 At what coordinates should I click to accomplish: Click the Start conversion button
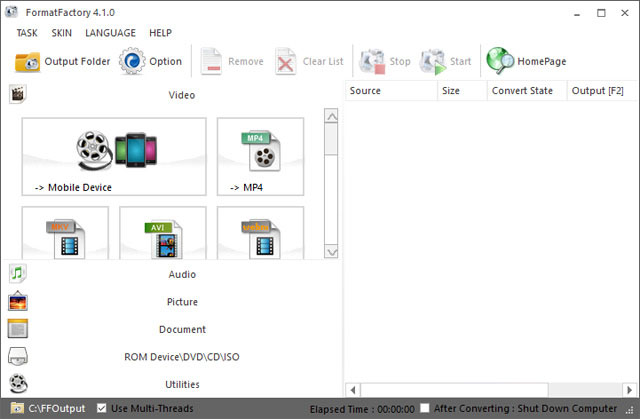coord(445,62)
